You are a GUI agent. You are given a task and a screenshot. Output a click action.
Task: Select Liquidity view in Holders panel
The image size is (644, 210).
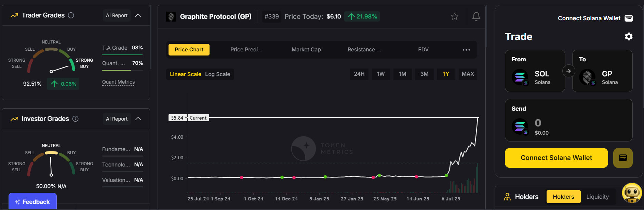598,197
